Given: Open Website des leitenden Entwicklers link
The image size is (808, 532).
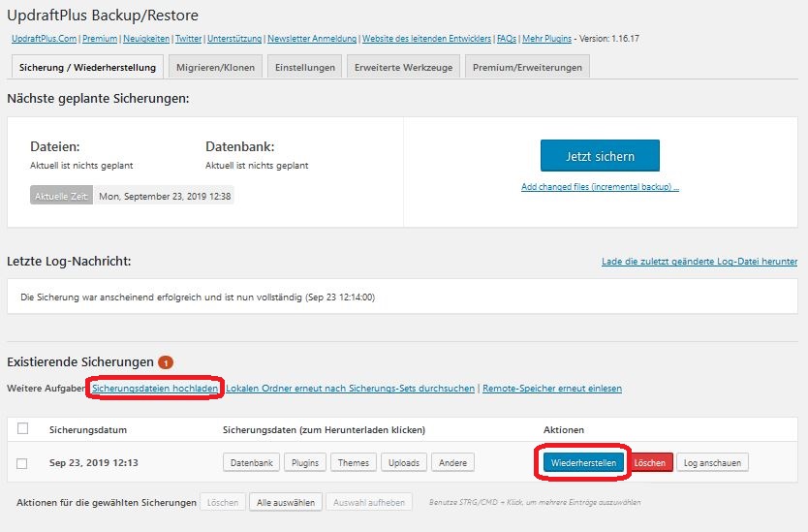Looking at the screenshot, I should (x=426, y=39).
